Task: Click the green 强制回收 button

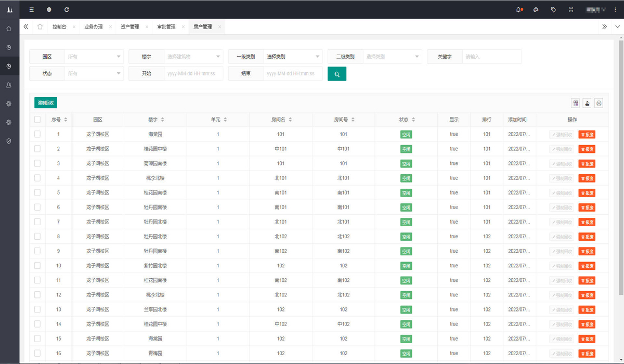Action: pyautogui.click(x=46, y=103)
